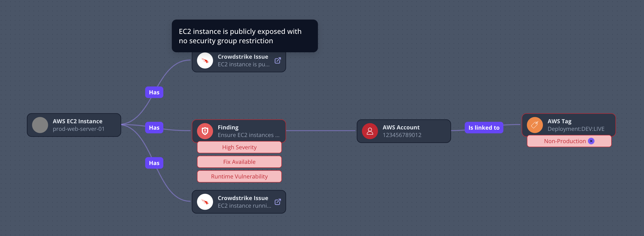Expand the Is linked to relationship label
644x236 pixels.
484,127
